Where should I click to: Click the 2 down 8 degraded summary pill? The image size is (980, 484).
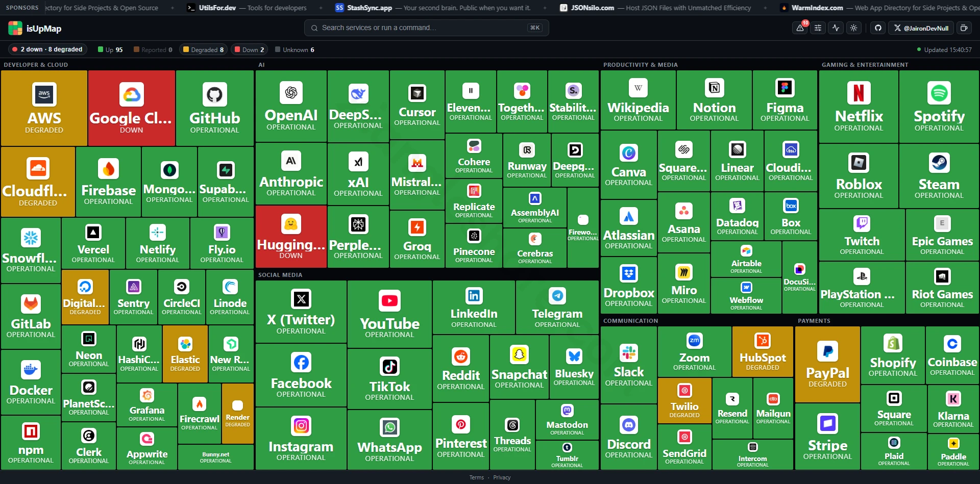47,49
